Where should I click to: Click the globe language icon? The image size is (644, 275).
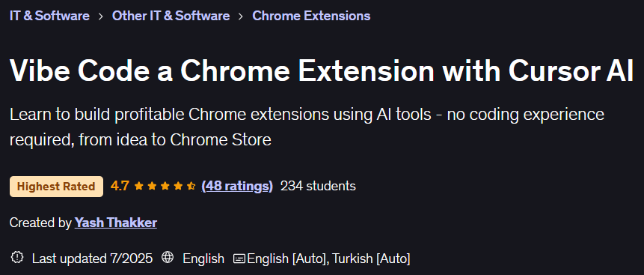tap(168, 258)
